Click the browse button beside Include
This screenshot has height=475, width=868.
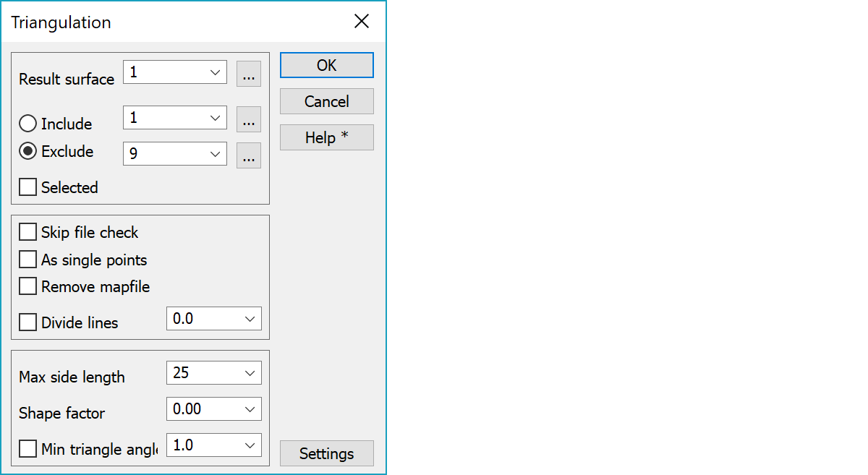[249, 119]
